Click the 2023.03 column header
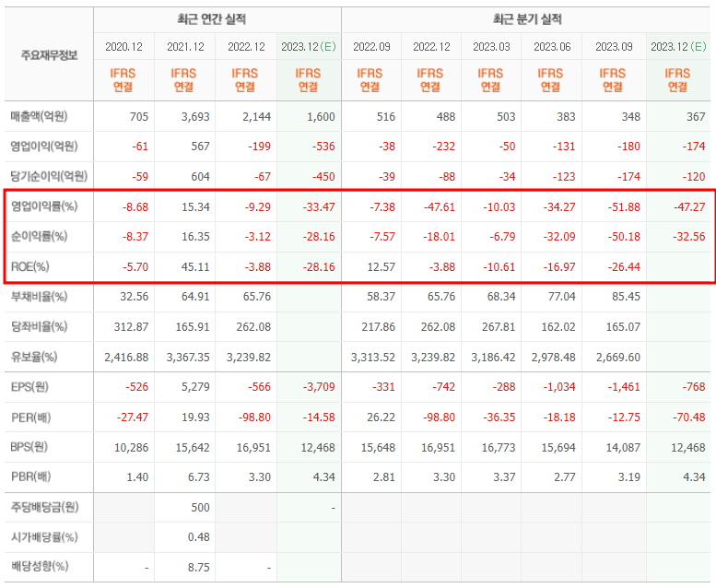The width and height of the screenshot is (716, 588). click(491, 47)
